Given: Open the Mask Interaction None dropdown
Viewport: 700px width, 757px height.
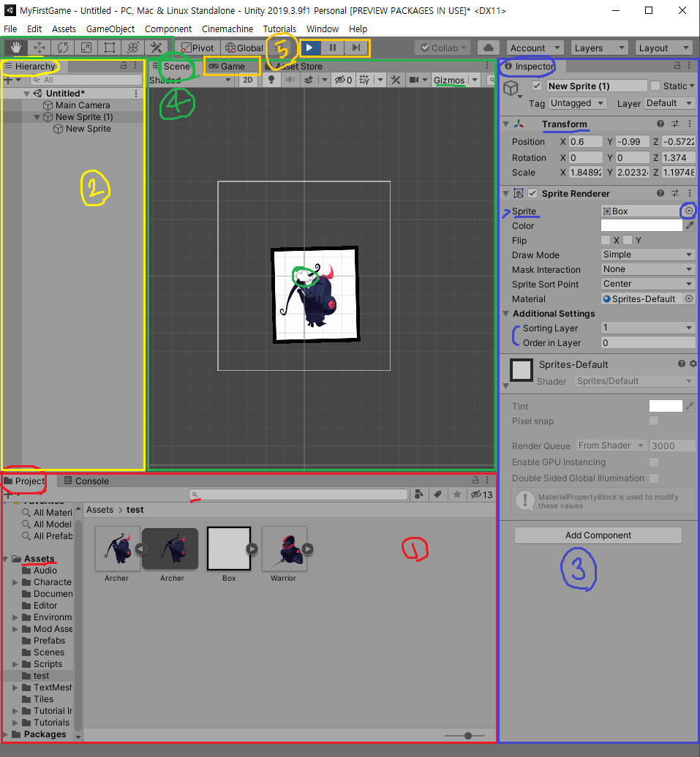Looking at the screenshot, I should coord(648,269).
